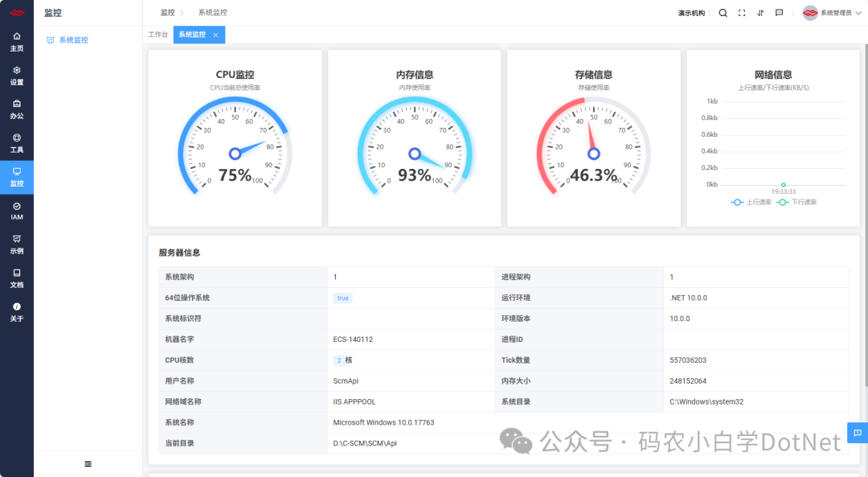Click the 系统名称 value Microsoft Windows 10.0.17763
The image size is (868, 477).
383,422
